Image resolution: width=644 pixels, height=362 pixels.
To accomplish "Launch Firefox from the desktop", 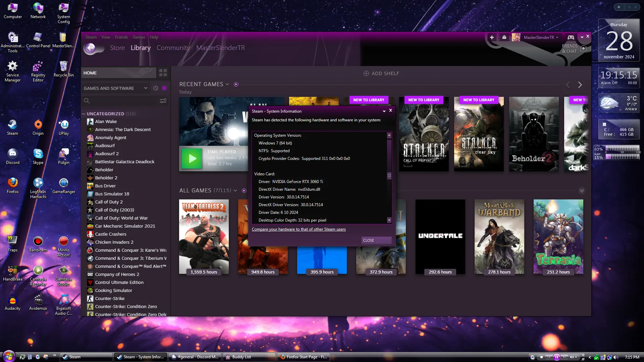I will [x=12, y=186].
